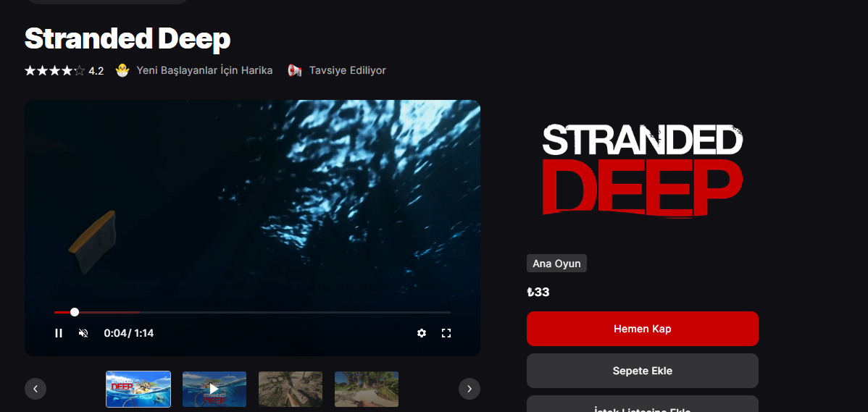Select the fourth island shelter thumbnail
The image size is (868, 412).
[x=367, y=390]
